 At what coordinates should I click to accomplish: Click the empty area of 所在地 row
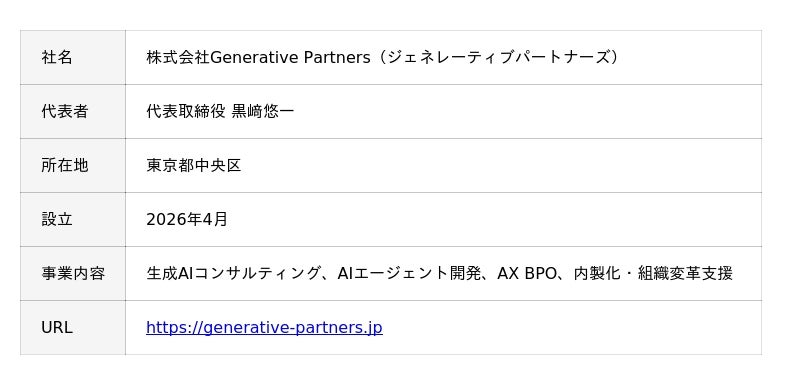pyautogui.click(x=500, y=166)
